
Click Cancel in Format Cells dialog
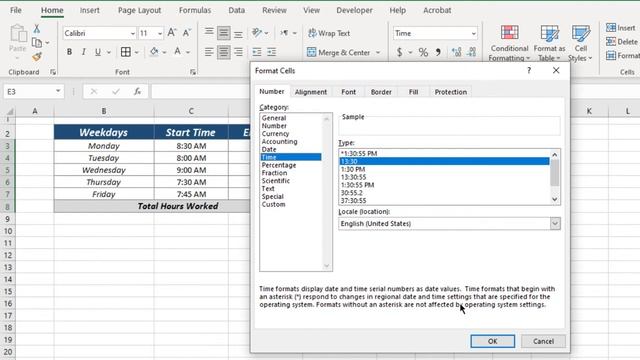pyautogui.click(x=543, y=341)
